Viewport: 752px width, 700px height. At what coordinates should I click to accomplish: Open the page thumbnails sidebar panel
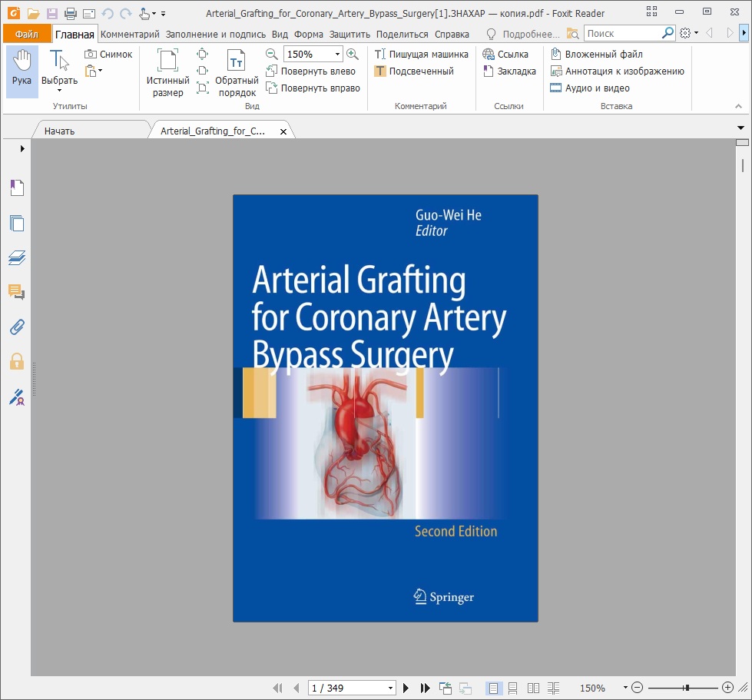pyautogui.click(x=17, y=223)
